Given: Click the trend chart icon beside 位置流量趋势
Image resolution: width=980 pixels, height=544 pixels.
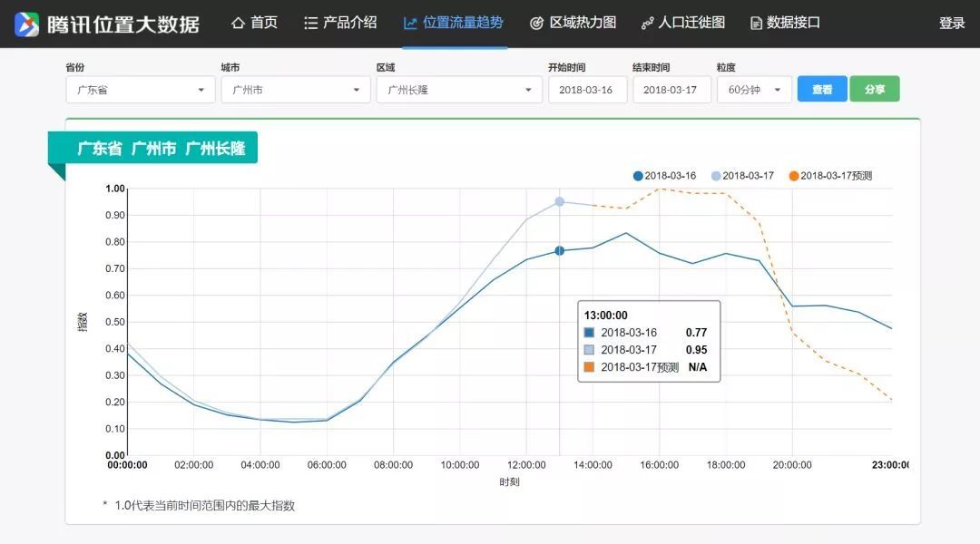Looking at the screenshot, I should (x=410, y=23).
